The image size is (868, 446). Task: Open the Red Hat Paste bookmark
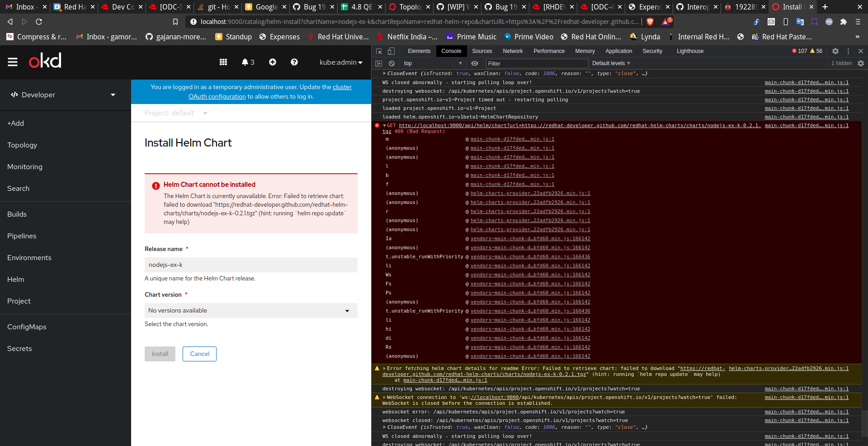pos(782,37)
